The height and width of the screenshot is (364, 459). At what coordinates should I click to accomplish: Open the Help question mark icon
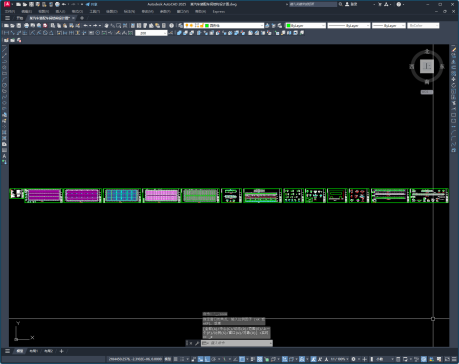399,4
